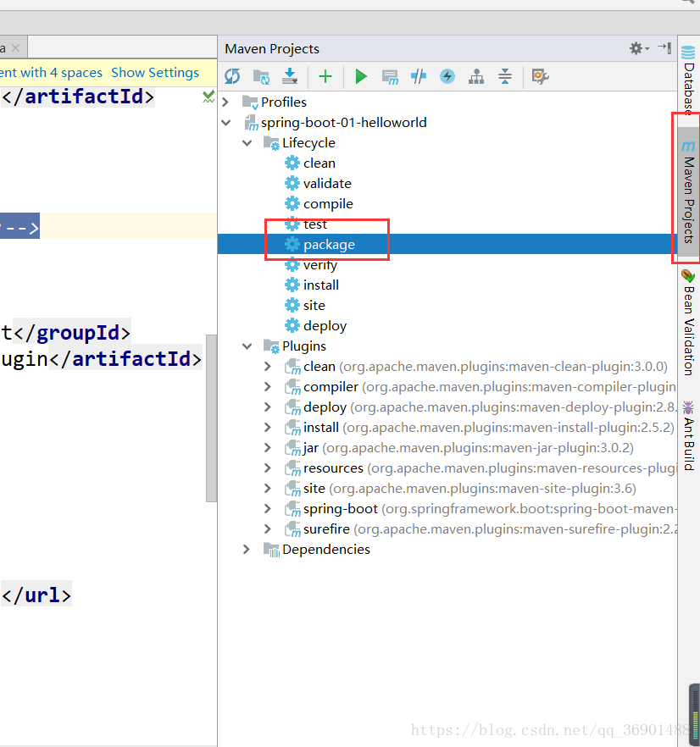Expand the clean plugin node
Screen dimensions: 700x747
tap(268, 367)
